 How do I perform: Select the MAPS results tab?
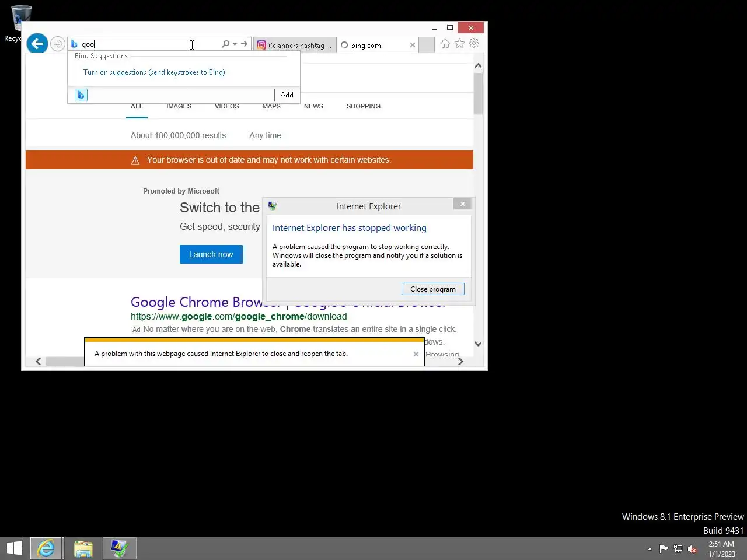271,106
